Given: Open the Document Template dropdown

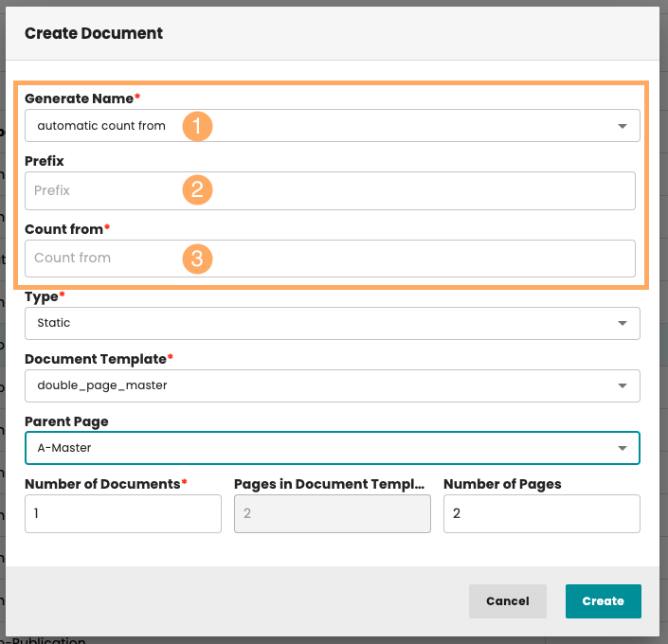Looking at the screenshot, I should tap(332, 385).
